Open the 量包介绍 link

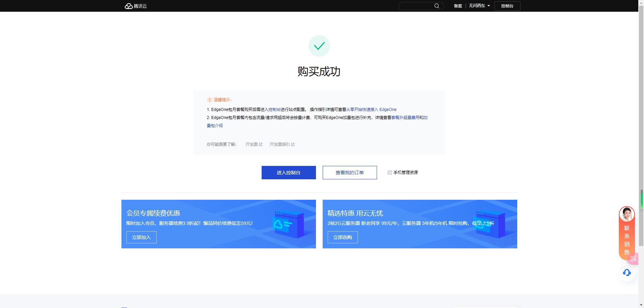click(x=215, y=126)
